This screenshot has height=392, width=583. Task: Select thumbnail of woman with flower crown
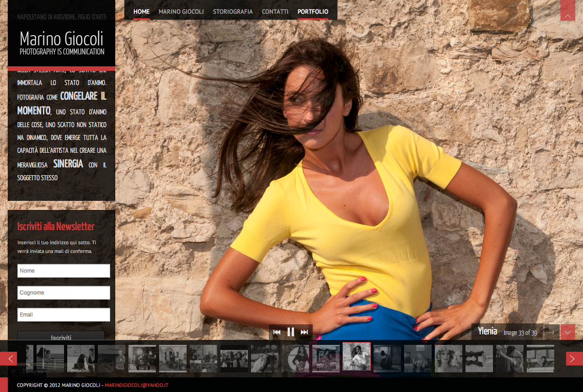click(449, 358)
